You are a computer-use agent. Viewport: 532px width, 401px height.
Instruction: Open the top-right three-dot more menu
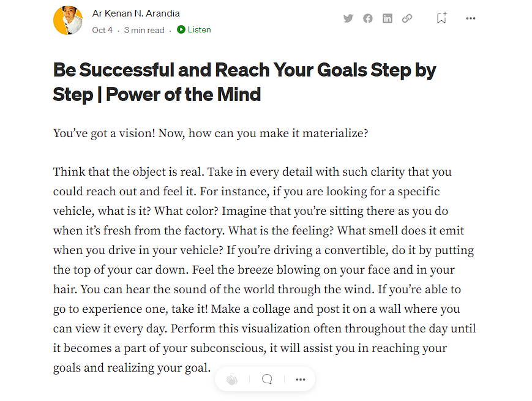470,18
